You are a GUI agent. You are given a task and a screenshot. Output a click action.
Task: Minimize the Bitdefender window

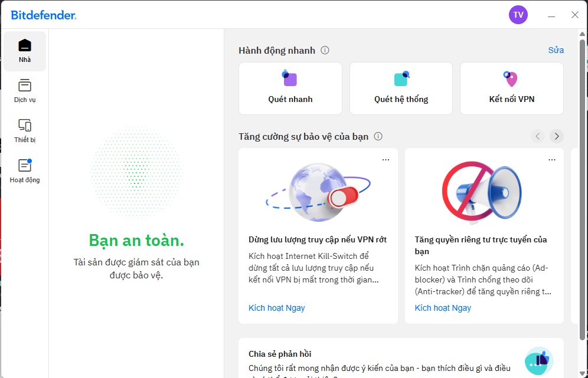[551, 15]
